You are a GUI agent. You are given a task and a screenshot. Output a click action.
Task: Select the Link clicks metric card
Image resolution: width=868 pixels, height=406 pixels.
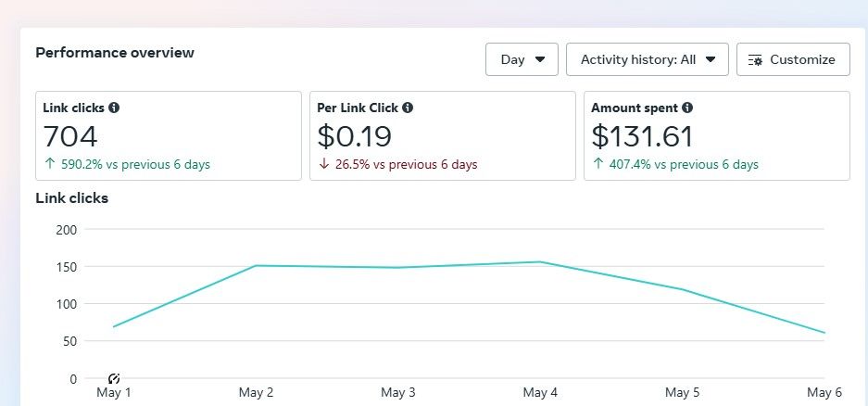(169, 135)
